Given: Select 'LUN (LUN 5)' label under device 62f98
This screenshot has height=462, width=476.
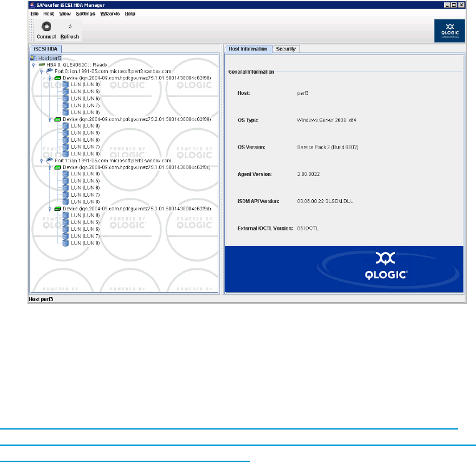Looking at the screenshot, I should click(85, 91).
